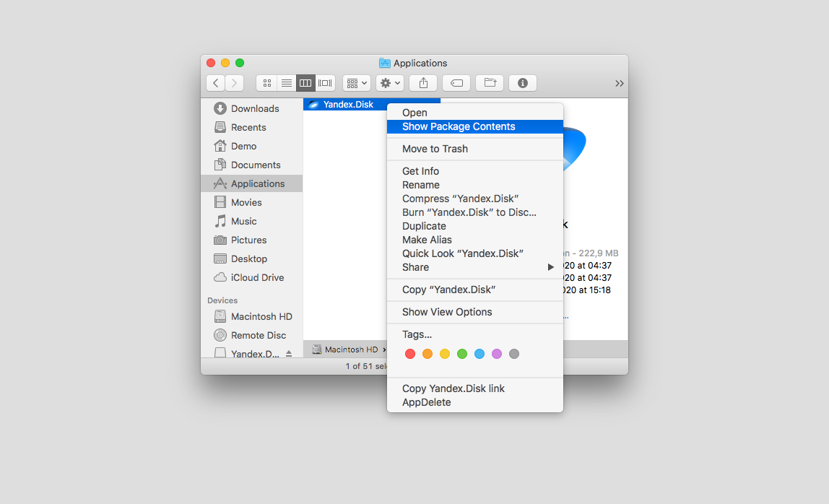
Task: Click the Share toolbar icon
Action: [423, 83]
